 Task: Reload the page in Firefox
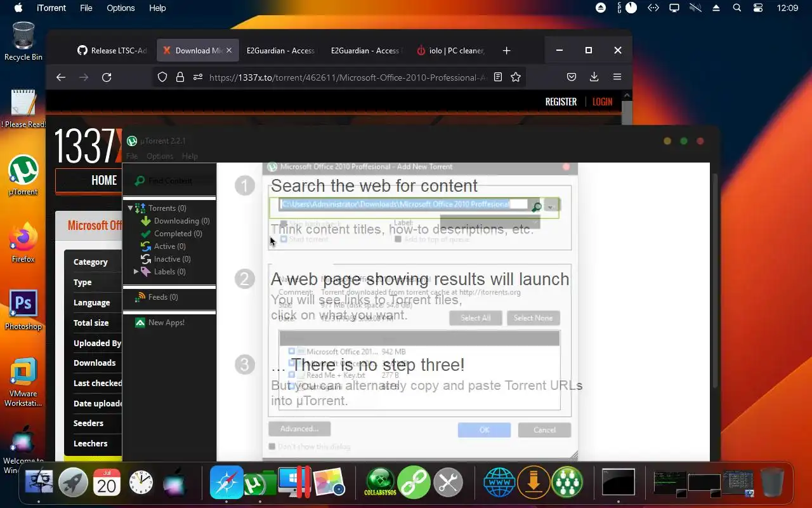point(107,77)
